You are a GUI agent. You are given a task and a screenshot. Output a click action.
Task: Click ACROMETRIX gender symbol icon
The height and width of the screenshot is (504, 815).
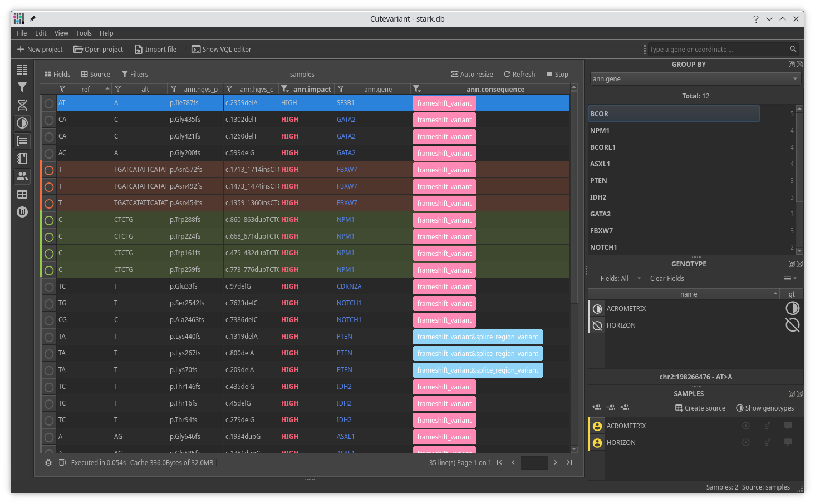click(768, 426)
